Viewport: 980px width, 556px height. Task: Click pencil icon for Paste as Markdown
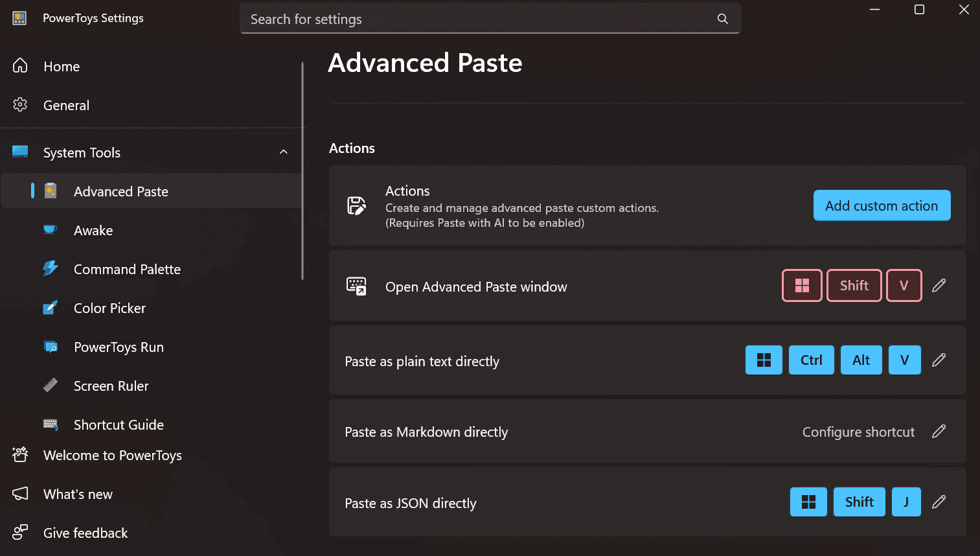pyautogui.click(x=939, y=432)
